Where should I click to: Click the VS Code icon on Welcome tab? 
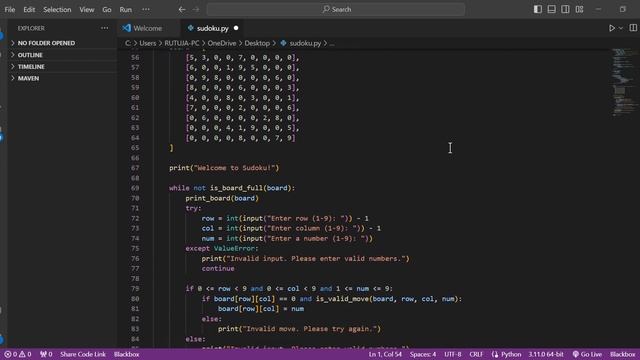pyautogui.click(x=127, y=28)
